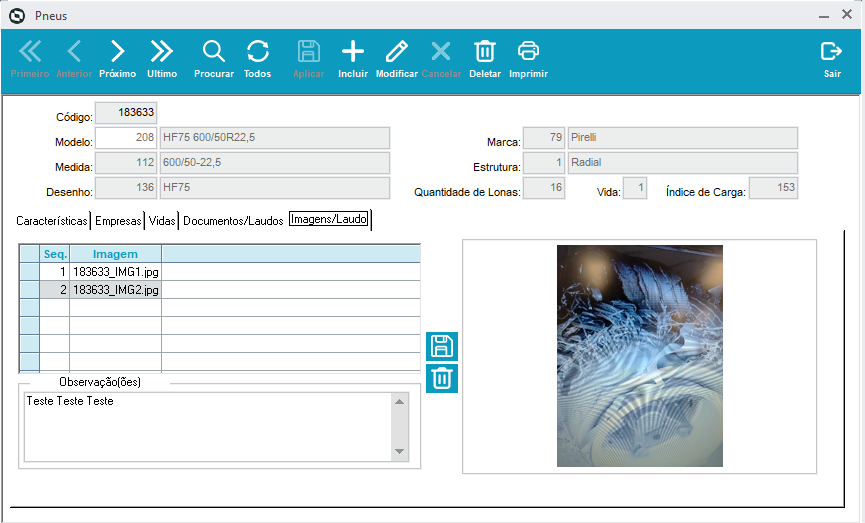The width and height of the screenshot is (865, 523).
Task: Click the Quantidade de Lonas field
Action: point(544,188)
